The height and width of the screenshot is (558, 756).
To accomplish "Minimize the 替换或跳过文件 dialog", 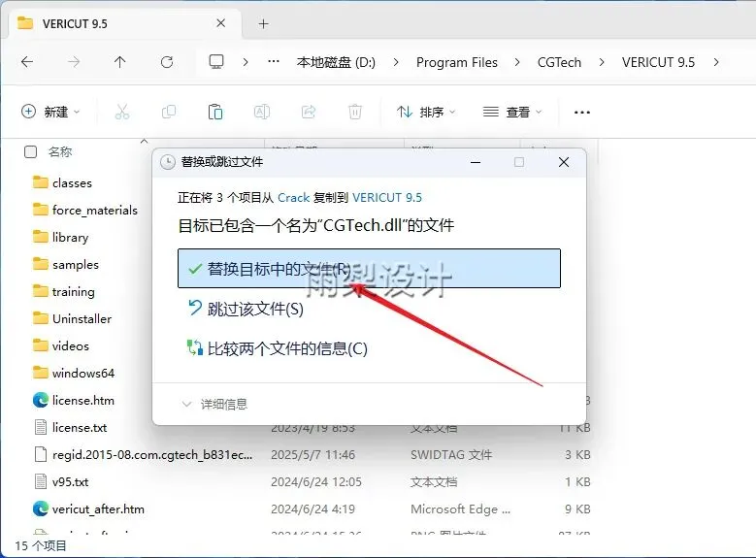I will coord(476,162).
